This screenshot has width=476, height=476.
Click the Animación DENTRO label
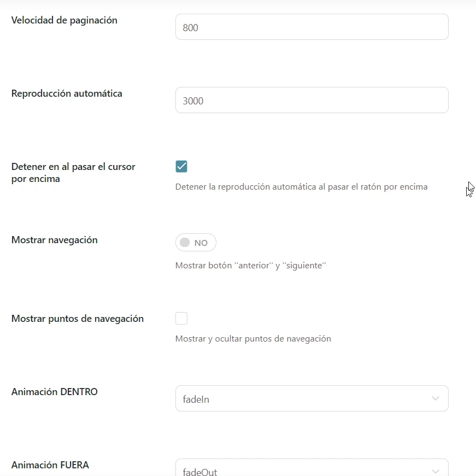55,392
